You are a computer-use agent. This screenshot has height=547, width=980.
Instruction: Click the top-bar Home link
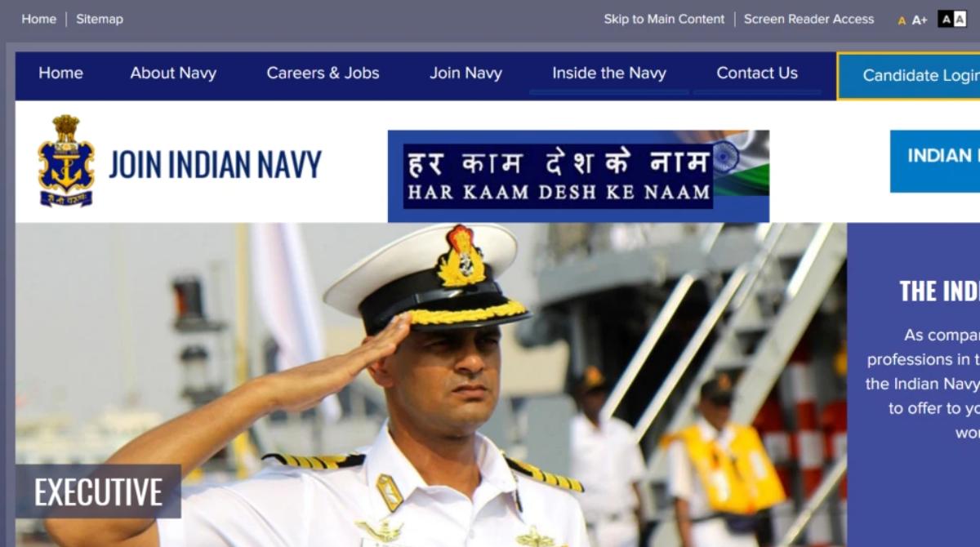(x=38, y=19)
